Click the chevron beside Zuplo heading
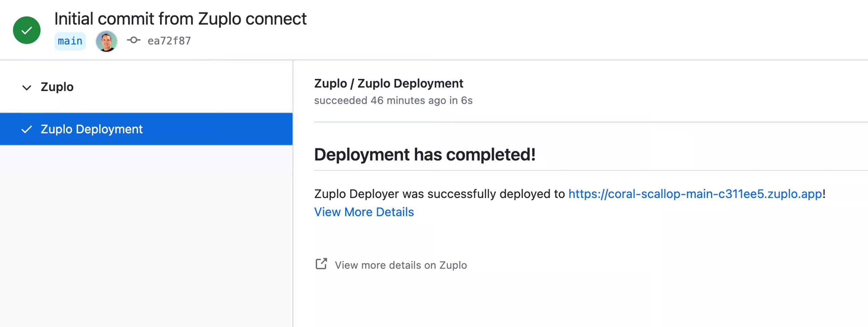The width and height of the screenshot is (868, 327). pyautogui.click(x=26, y=88)
